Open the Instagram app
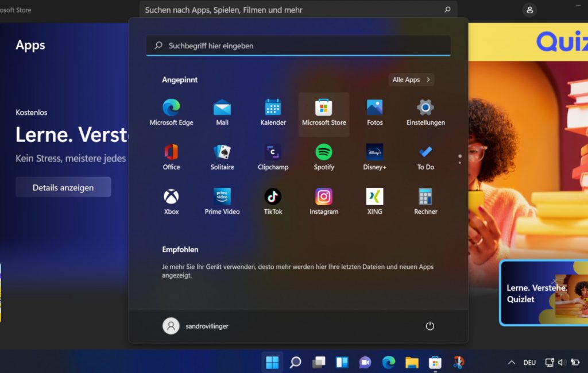This screenshot has height=373, width=588. pos(324,202)
